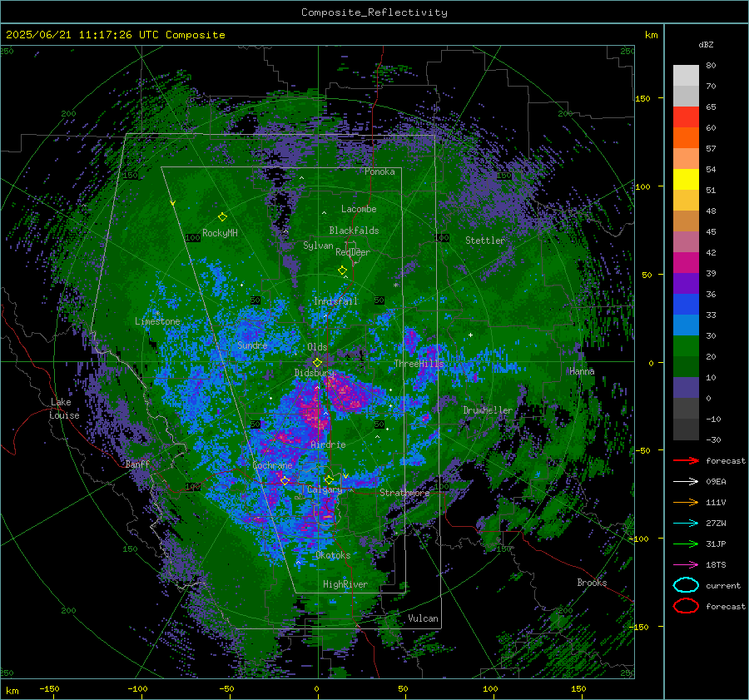
Task: Click the Stettler city label
Action: (x=485, y=241)
